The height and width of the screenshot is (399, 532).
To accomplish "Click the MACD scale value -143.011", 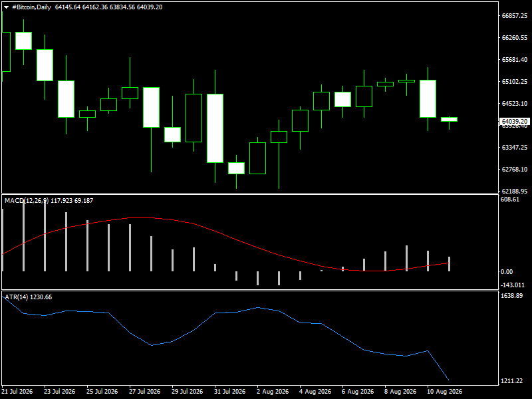I will (512, 285).
